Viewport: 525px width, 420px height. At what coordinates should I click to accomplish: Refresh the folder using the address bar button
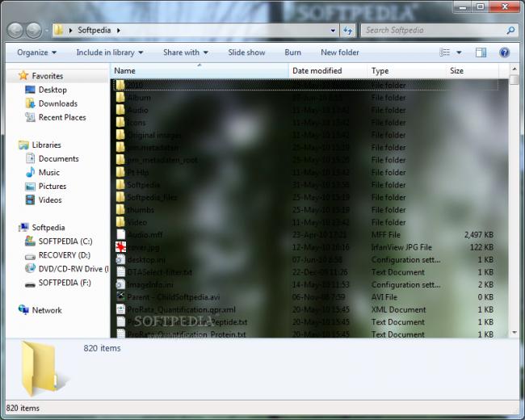(x=348, y=31)
